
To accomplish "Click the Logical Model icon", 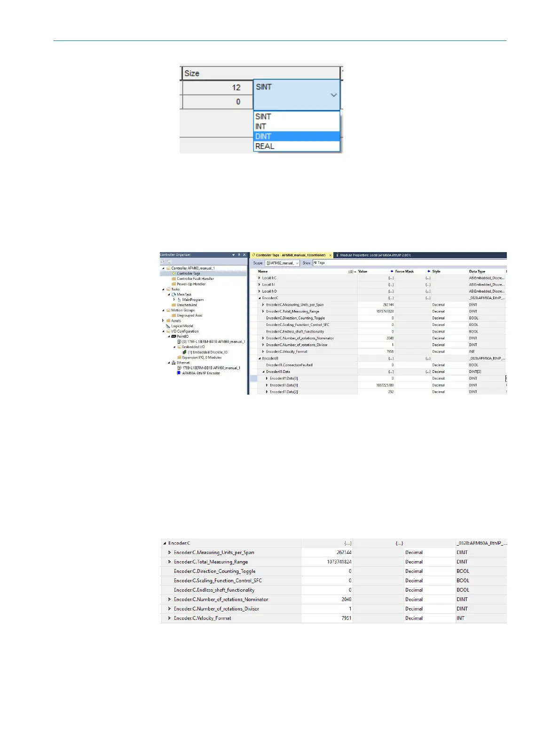I will coord(168,326).
